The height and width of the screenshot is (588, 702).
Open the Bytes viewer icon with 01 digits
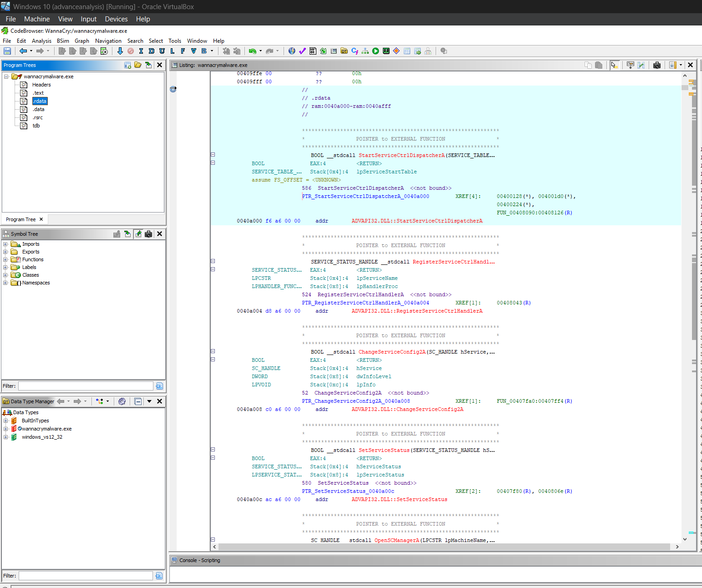pyautogui.click(x=313, y=51)
